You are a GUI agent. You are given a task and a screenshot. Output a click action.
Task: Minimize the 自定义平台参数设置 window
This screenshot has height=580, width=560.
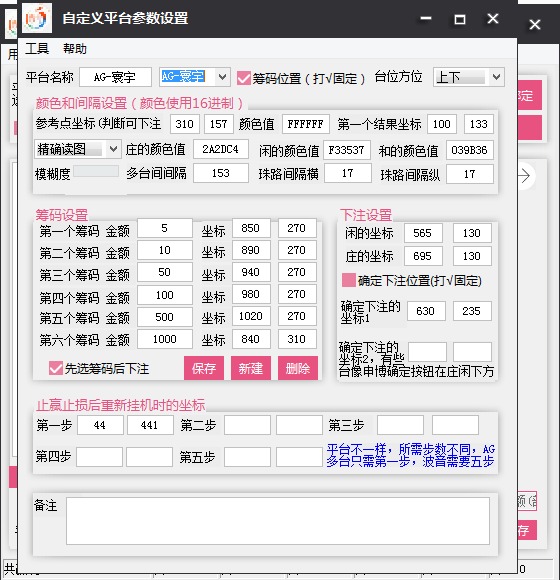(x=426, y=18)
